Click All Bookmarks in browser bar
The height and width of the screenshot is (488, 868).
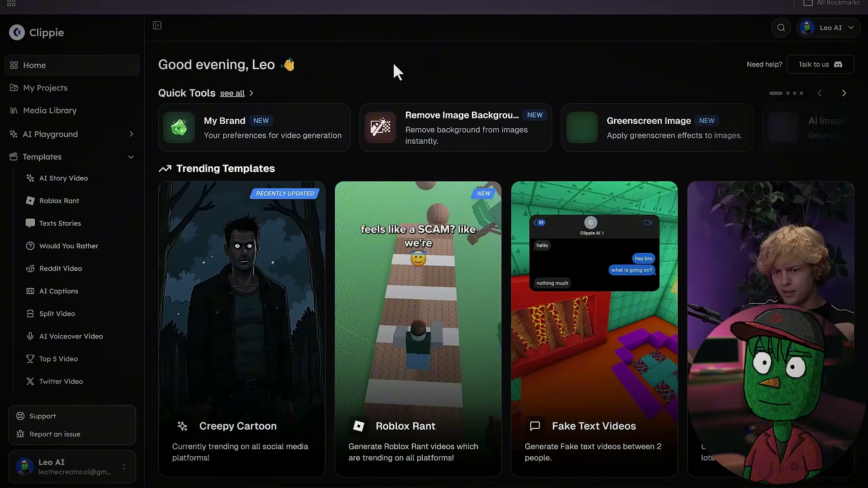point(831,3)
